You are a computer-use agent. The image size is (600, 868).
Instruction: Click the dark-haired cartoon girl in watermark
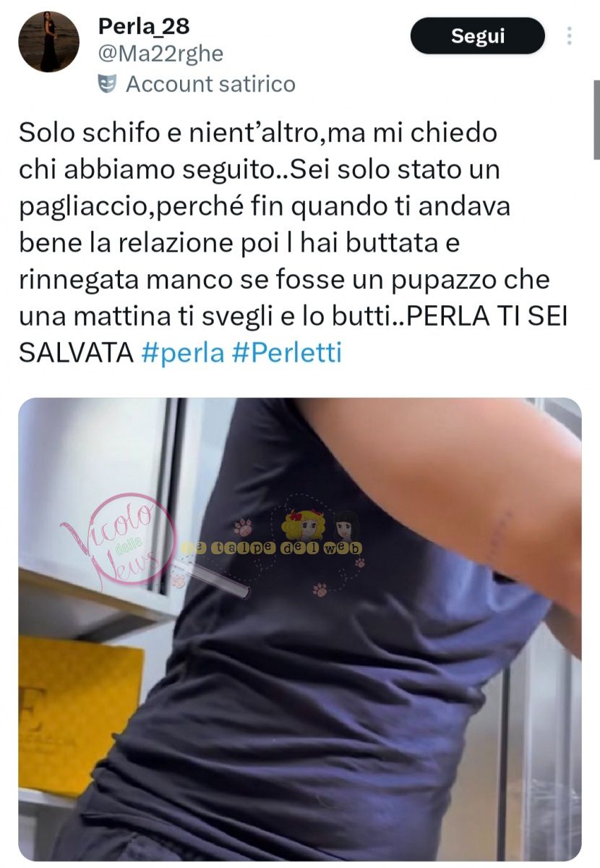tap(345, 526)
